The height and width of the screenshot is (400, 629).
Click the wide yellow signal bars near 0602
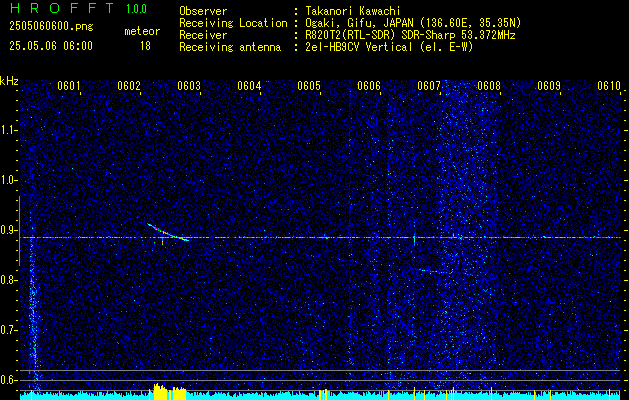(x=170, y=392)
